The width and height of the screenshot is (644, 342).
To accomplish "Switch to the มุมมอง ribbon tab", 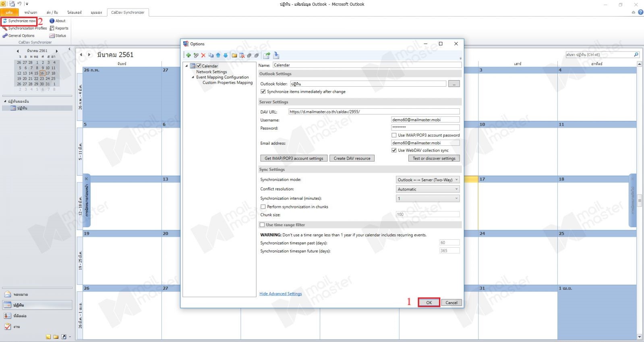I will pos(96,12).
